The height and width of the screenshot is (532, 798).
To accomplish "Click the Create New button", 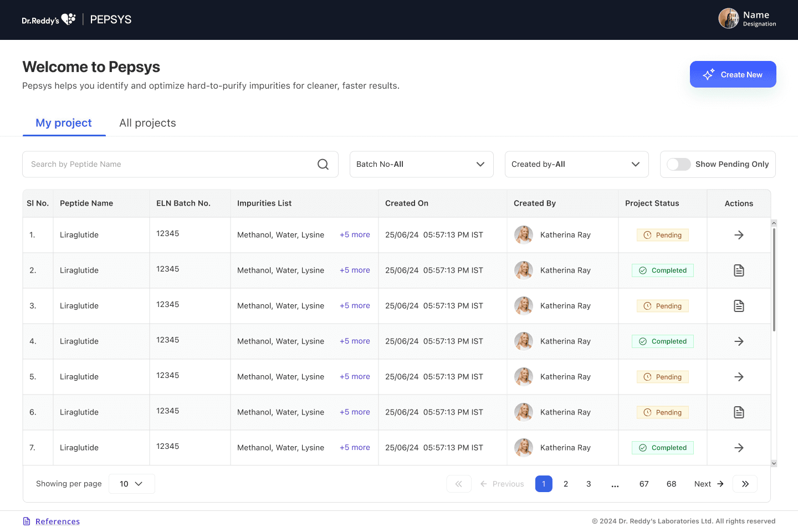I will [733, 74].
